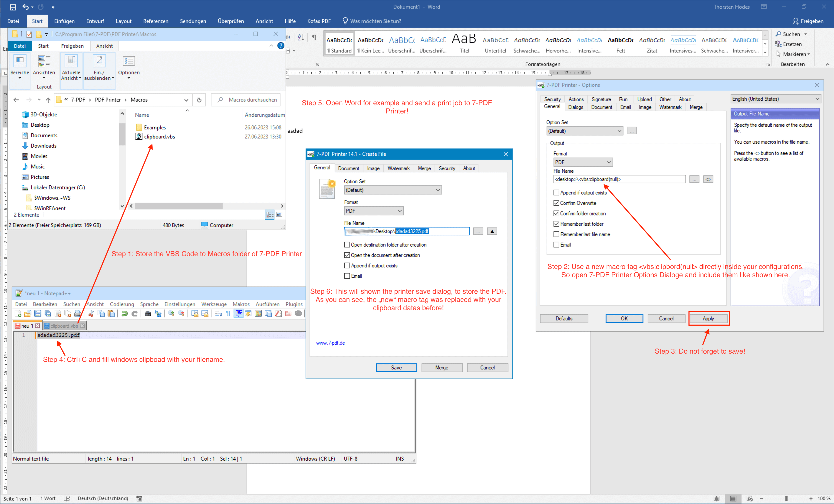Viewport: 834px width, 504px height.
Task: Click the Redo arrow in Notepad++ toolbar
Action: (x=134, y=313)
